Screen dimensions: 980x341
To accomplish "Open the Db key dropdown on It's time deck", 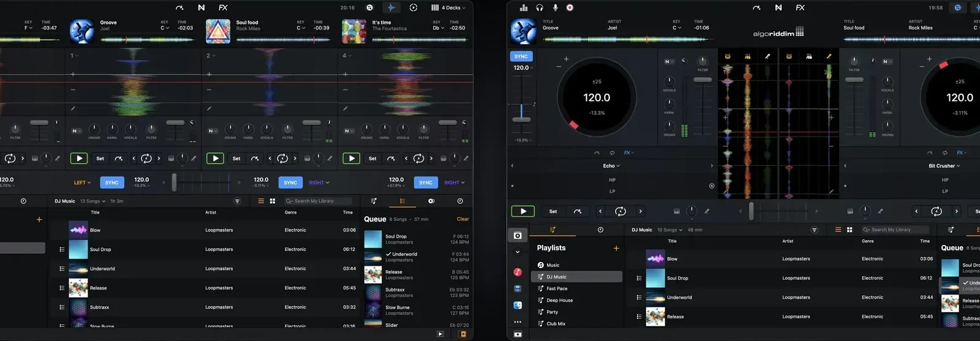I will click(x=437, y=28).
